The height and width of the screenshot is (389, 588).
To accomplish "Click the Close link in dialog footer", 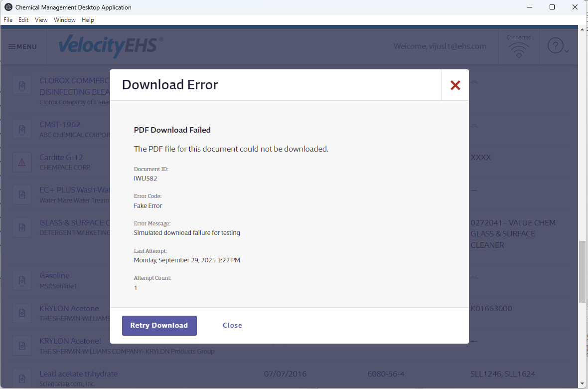I will 232,326.
